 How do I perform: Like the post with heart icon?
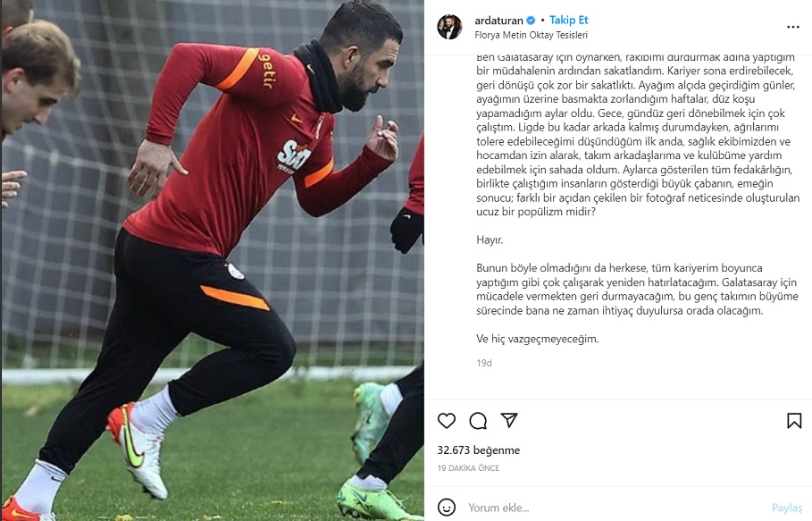click(447, 421)
